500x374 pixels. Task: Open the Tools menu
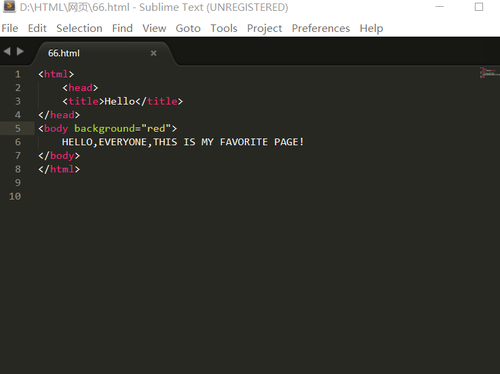[x=224, y=28]
